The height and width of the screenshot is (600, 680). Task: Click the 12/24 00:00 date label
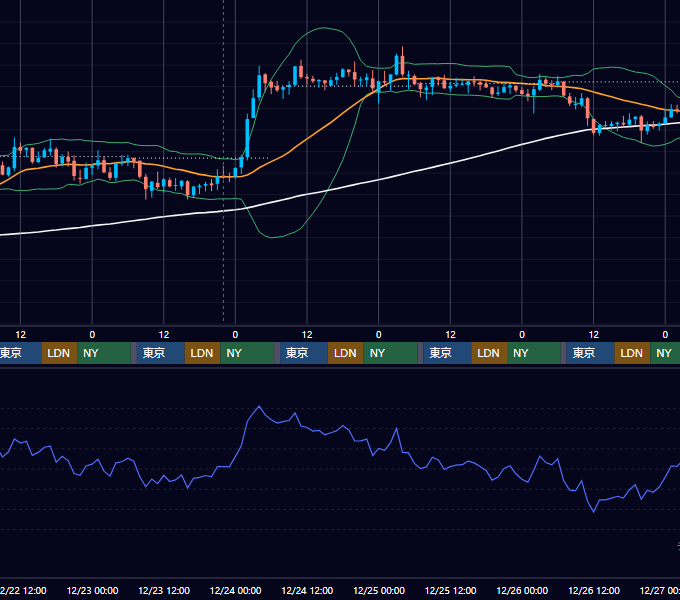pyautogui.click(x=235, y=590)
